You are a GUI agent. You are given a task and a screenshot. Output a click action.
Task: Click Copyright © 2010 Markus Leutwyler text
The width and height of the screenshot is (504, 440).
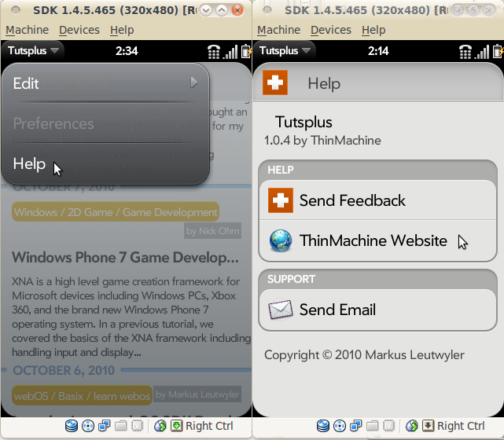[x=364, y=355]
